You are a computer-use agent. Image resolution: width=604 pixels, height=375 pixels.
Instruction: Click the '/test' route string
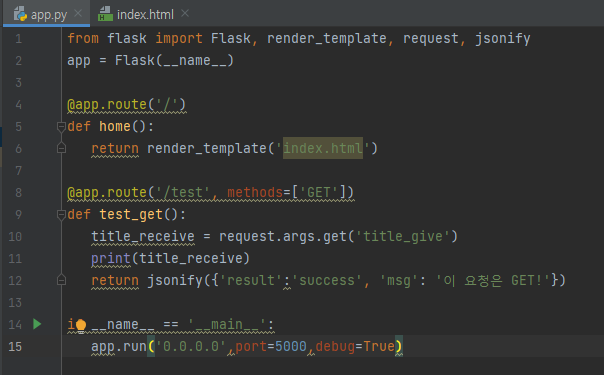183,192
